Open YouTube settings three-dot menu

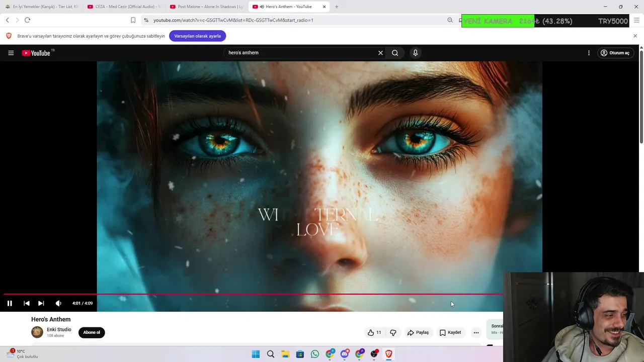[x=589, y=53]
